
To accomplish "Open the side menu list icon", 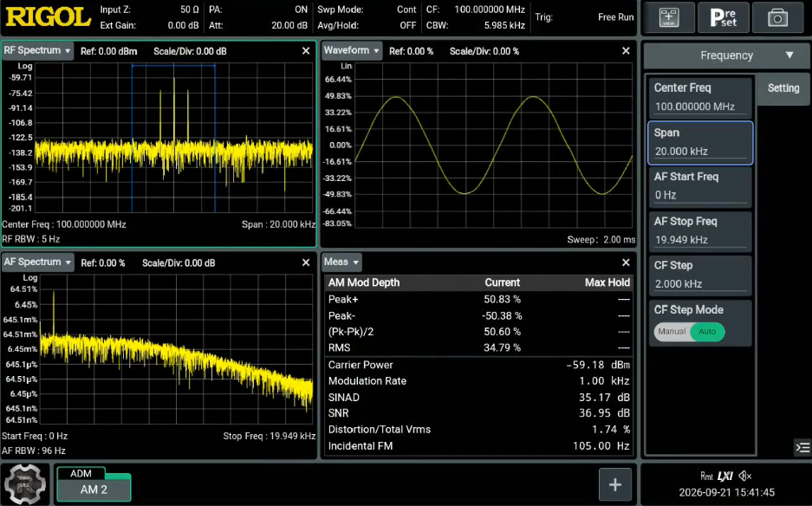I will point(802,447).
